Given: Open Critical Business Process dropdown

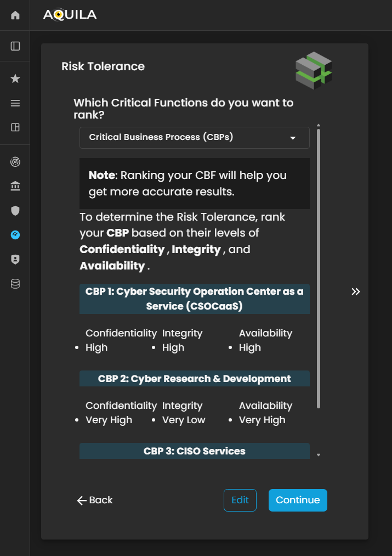Looking at the screenshot, I should click(x=195, y=138).
